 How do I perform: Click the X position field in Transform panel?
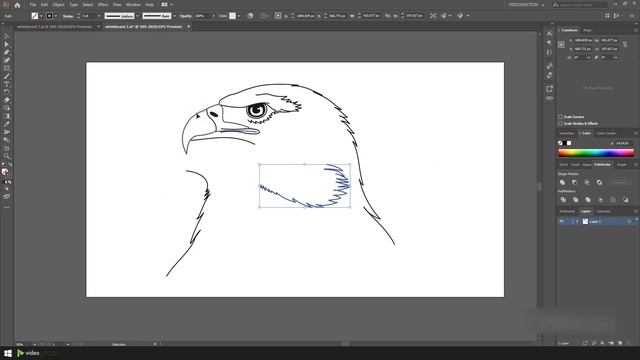[583, 40]
